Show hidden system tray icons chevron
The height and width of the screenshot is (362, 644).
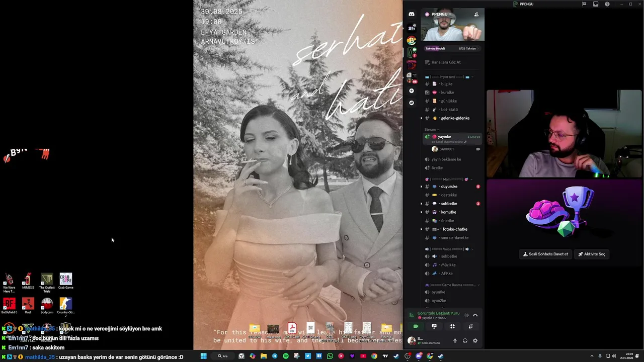point(592,356)
